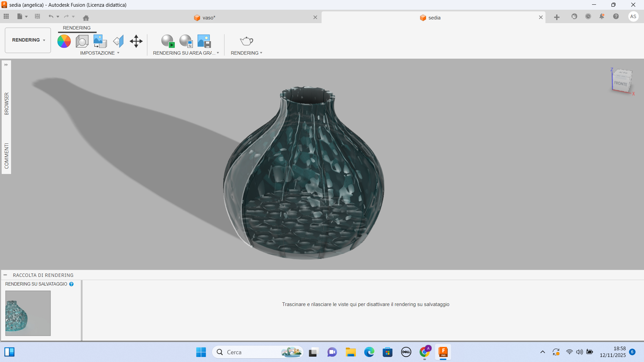Expand the IMPOSTAZIONE menu
Image resolution: width=644 pixels, height=362 pixels.
pyautogui.click(x=100, y=53)
